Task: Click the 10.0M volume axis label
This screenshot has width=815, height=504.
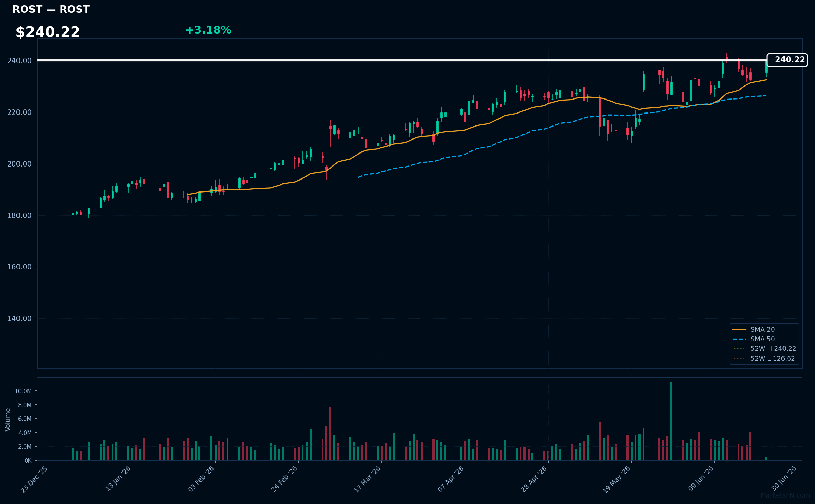Action: (x=23, y=391)
